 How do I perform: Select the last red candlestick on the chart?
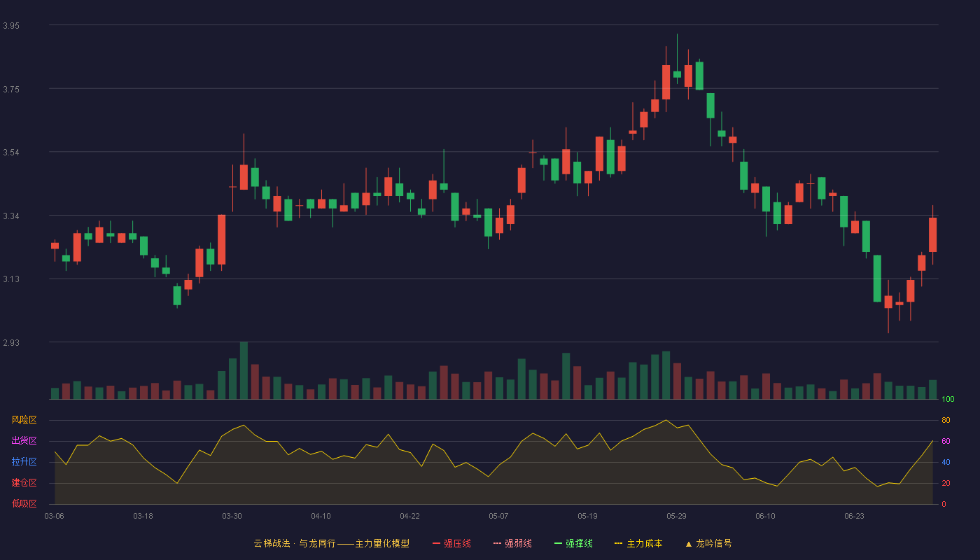point(932,234)
